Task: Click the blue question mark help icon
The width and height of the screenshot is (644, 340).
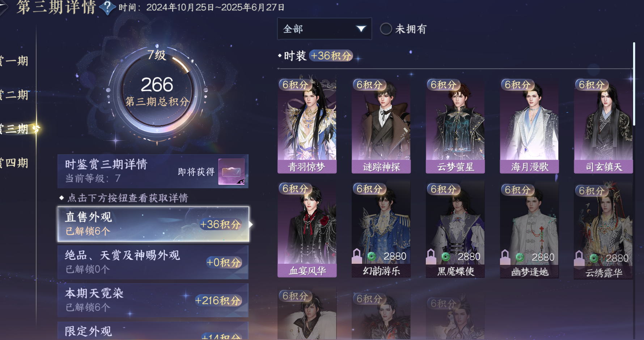Action: pos(107,7)
